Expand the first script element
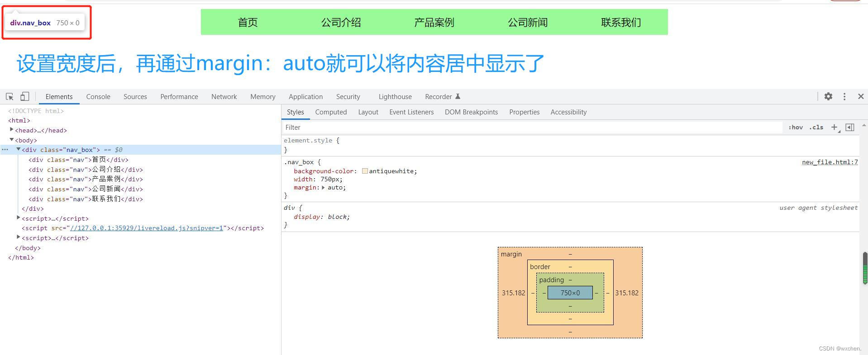This screenshot has width=868, height=355. [x=19, y=218]
